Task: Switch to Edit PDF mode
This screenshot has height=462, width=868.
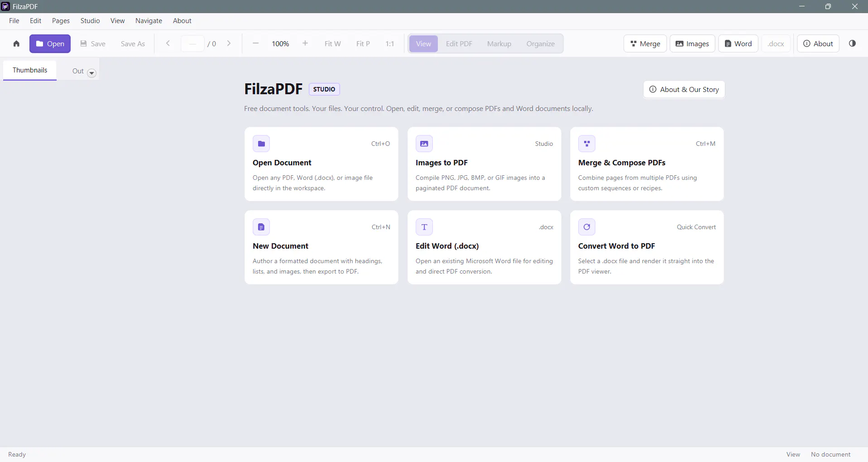Action: coord(459,43)
